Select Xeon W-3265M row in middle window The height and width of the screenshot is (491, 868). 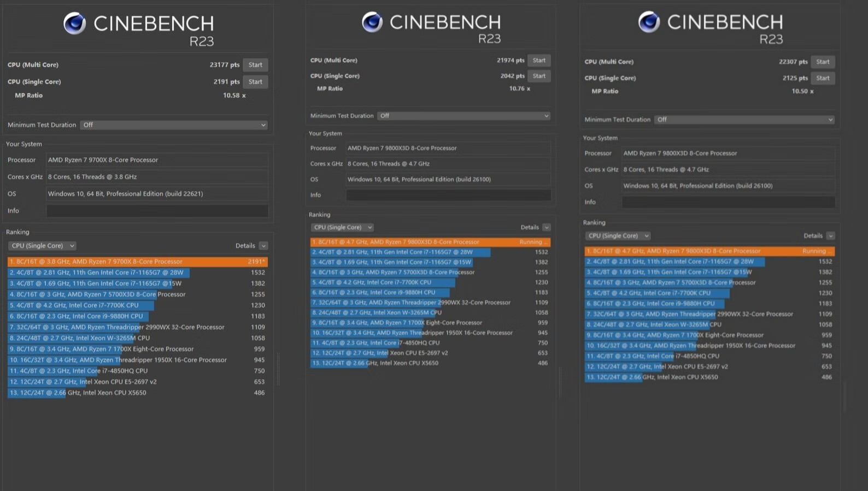pos(430,312)
